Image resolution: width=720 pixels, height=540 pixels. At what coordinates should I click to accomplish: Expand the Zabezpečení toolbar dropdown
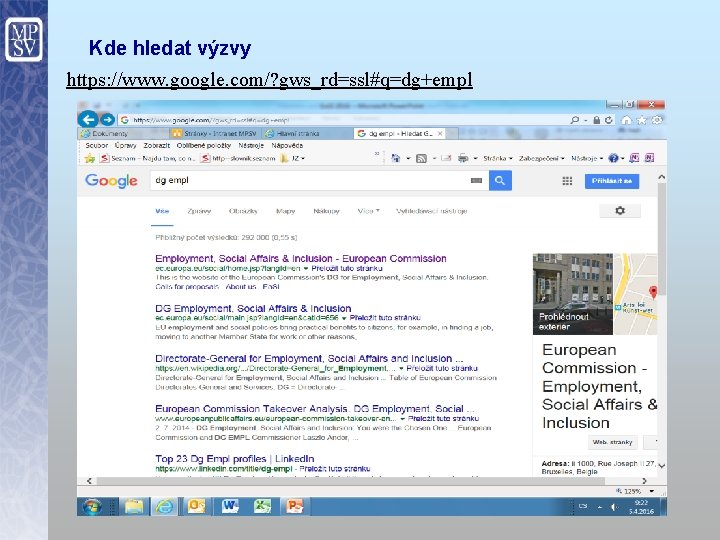(x=541, y=158)
